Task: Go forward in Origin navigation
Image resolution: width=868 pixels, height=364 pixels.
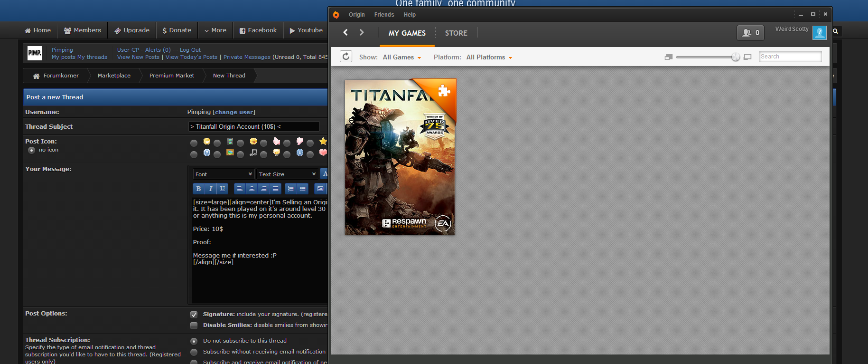Action: 362,32
